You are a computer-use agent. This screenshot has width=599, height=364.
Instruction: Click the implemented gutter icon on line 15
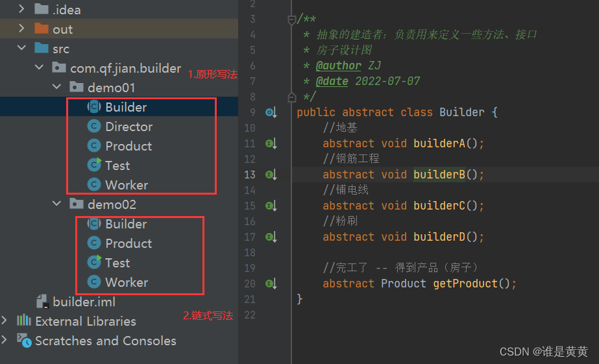[271, 206]
